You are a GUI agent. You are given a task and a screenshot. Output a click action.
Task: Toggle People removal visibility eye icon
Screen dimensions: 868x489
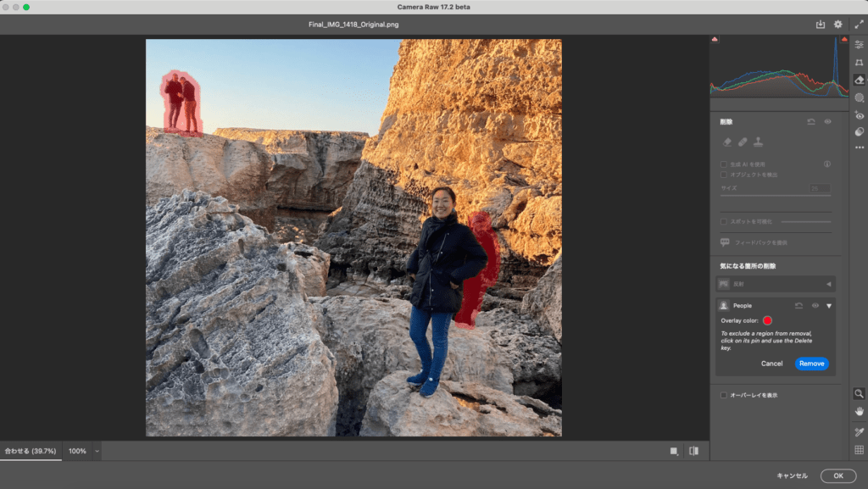click(815, 305)
